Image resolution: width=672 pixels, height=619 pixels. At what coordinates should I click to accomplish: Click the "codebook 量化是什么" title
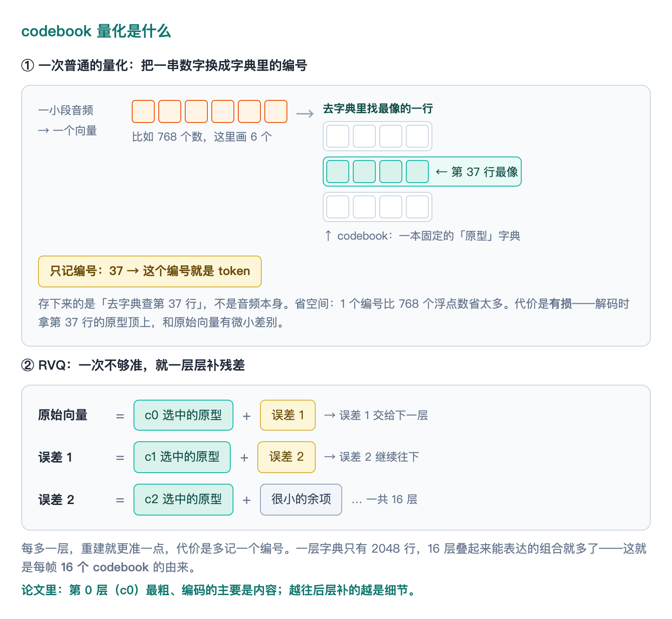click(96, 31)
